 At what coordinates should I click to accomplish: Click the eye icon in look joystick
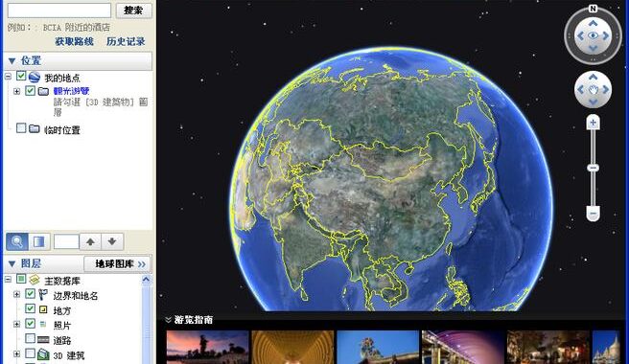tap(593, 35)
